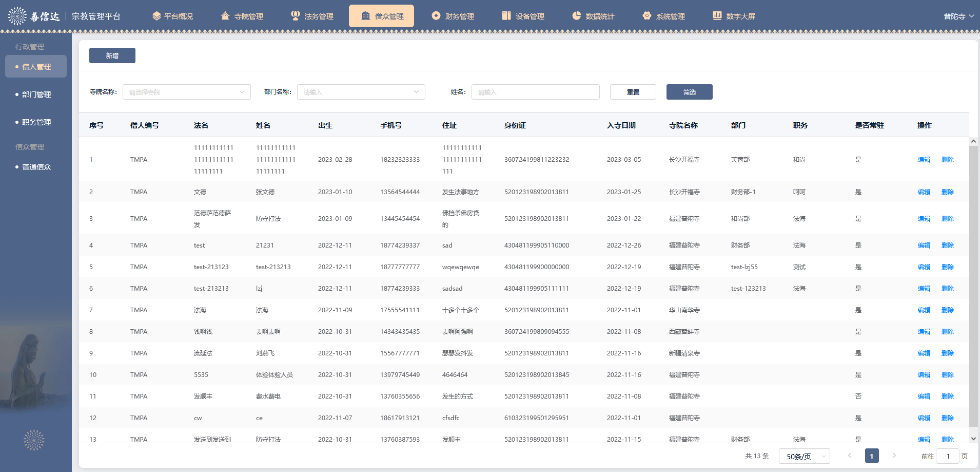Screen dimensions: 980x472
Task: Open the 50条/页 page size selector
Action: click(803, 456)
